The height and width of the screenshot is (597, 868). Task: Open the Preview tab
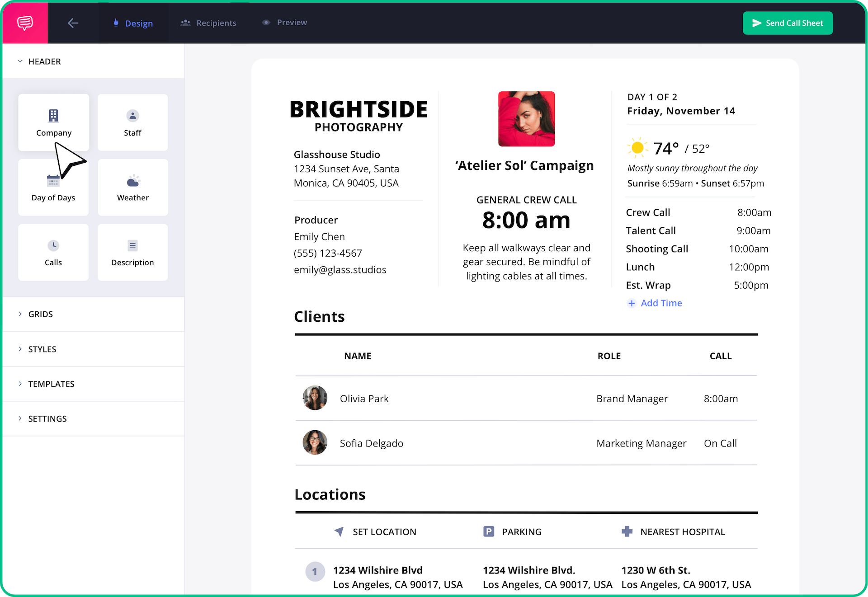pos(284,23)
